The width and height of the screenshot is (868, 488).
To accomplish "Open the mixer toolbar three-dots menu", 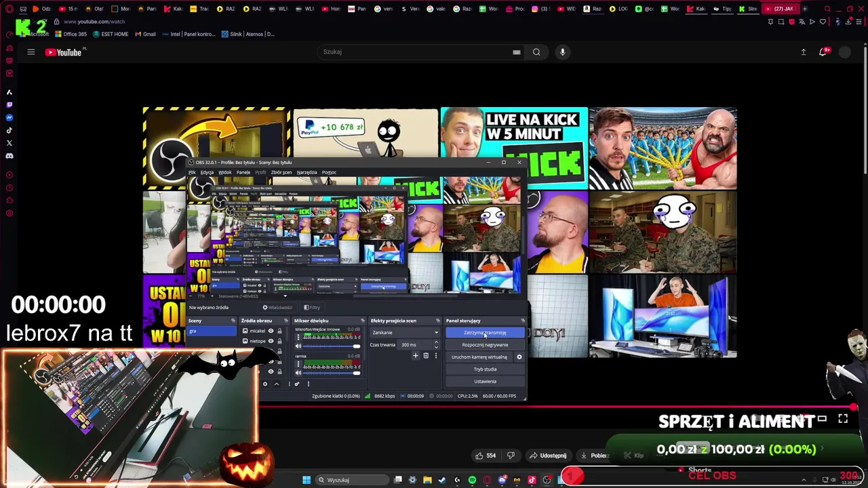I will [x=309, y=384].
